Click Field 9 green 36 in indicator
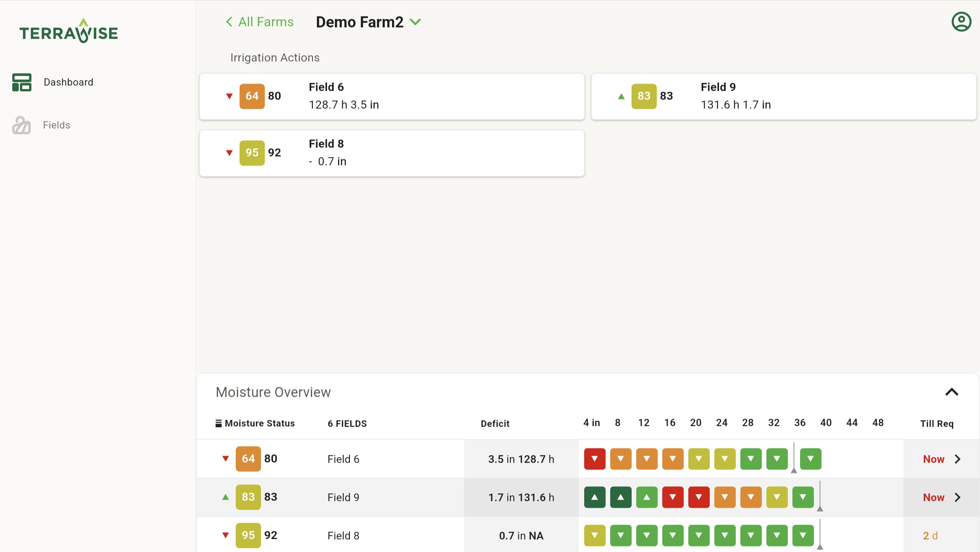 click(x=803, y=497)
